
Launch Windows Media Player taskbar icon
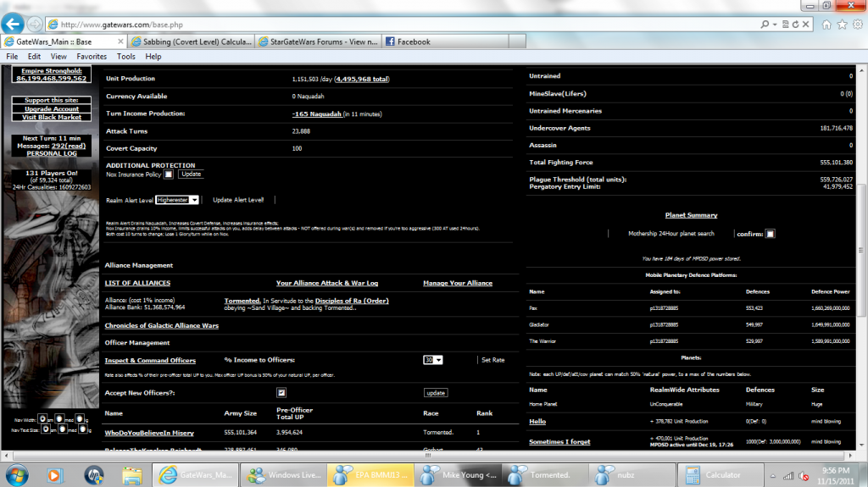click(x=54, y=474)
